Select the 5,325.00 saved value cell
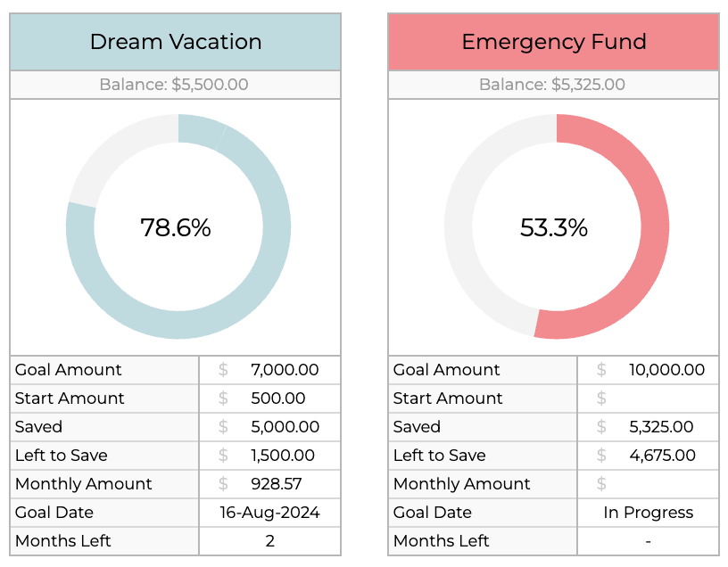 [x=661, y=427]
